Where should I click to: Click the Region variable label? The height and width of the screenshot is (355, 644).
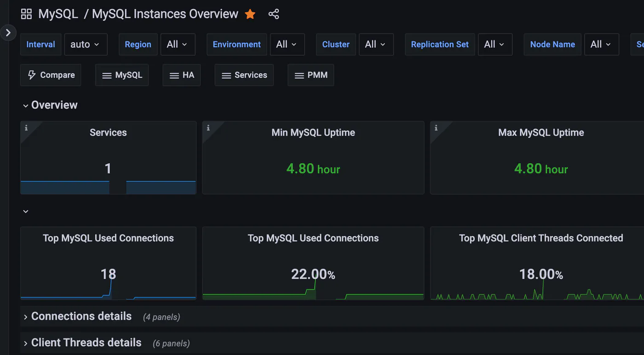(x=138, y=45)
